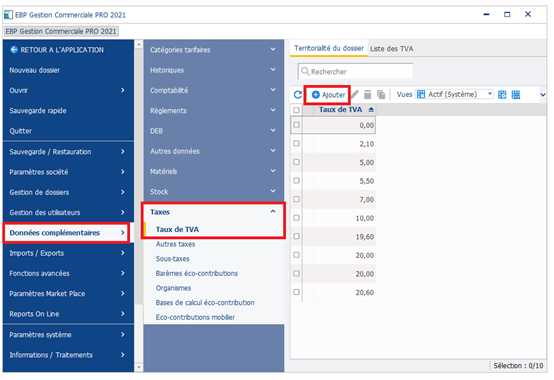This screenshot has width=554, height=380.
Task: Open the Ouvrir submenu
Action: tap(68, 90)
